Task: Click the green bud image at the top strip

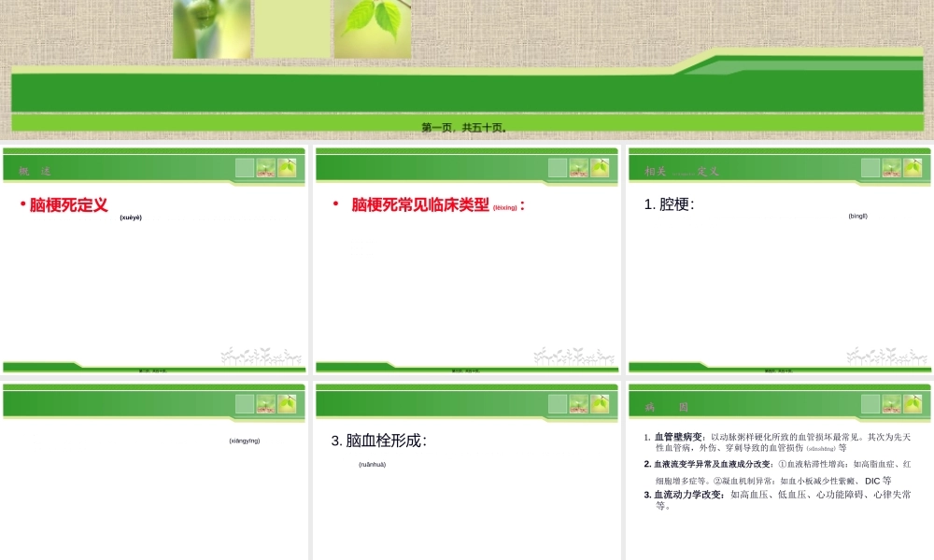Action: click(207, 19)
